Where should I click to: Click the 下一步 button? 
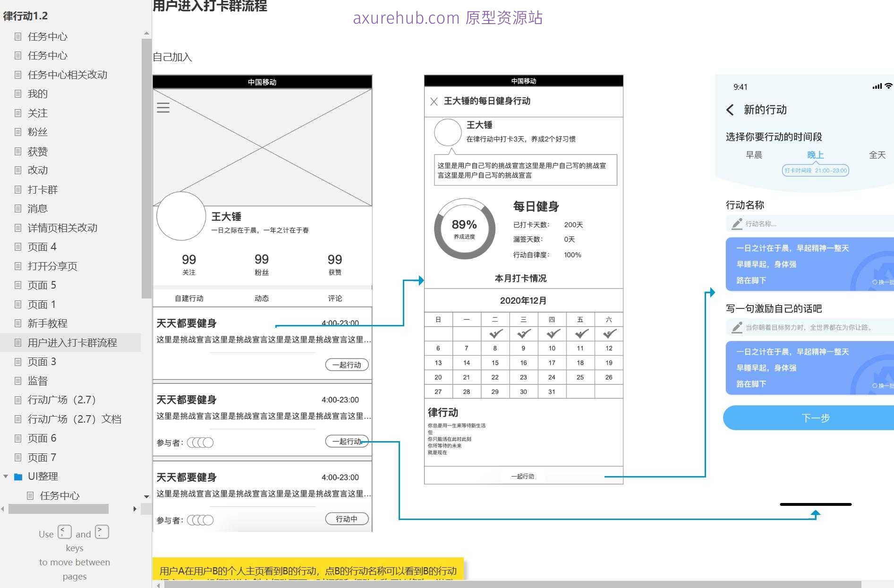[x=816, y=418]
